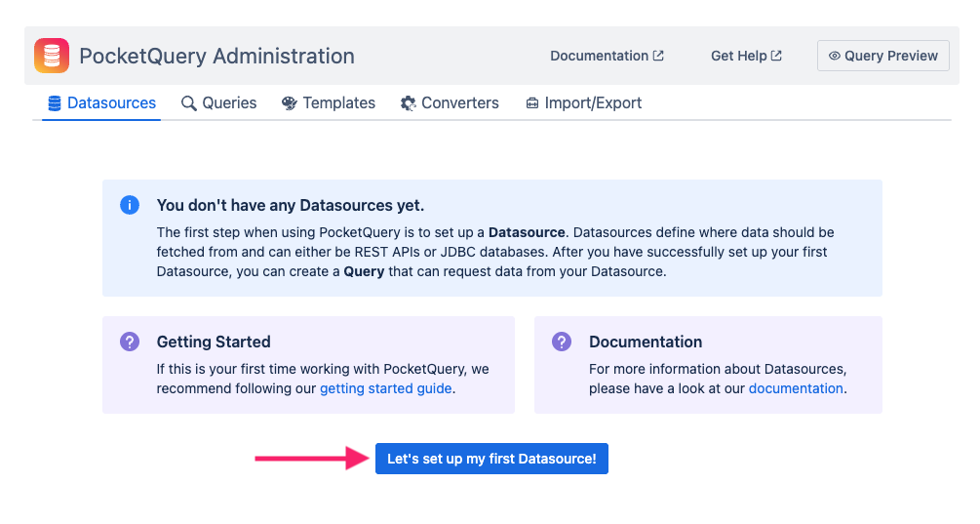This screenshot has width=980, height=524.
Task: Click the PocketQuery app logo icon
Action: click(52, 56)
